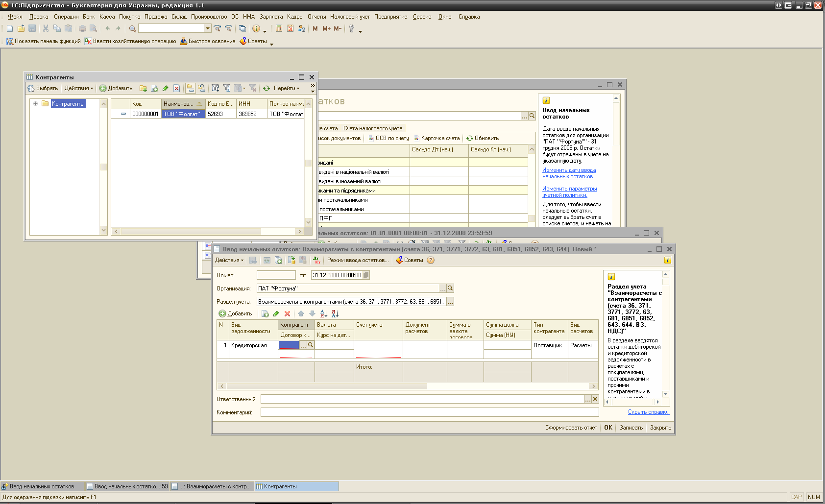This screenshot has height=504, width=825.
Task: Open the Действия dropdown in Контрагенты window
Action: pyautogui.click(x=78, y=88)
